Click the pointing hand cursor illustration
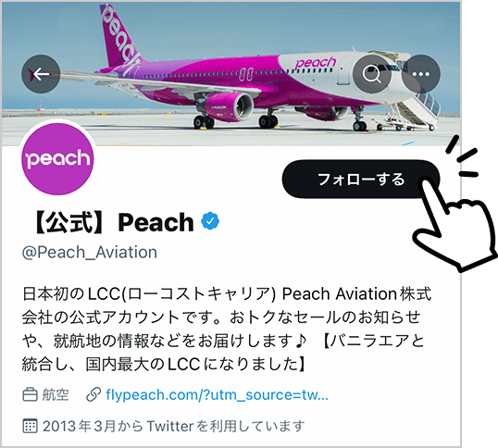 coord(454,222)
